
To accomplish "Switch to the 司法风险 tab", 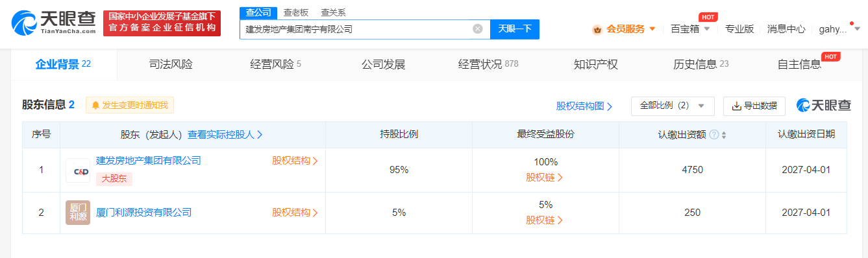I will point(171,64).
